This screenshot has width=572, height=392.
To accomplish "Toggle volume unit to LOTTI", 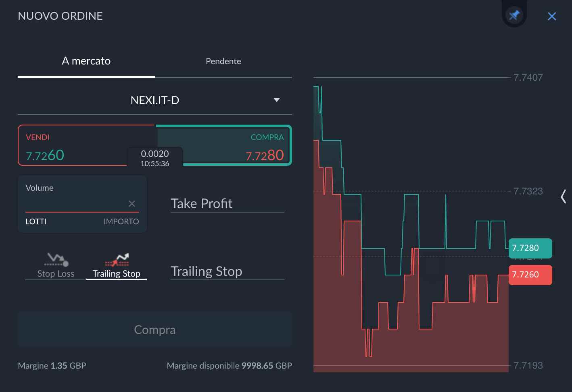I will click(36, 221).
